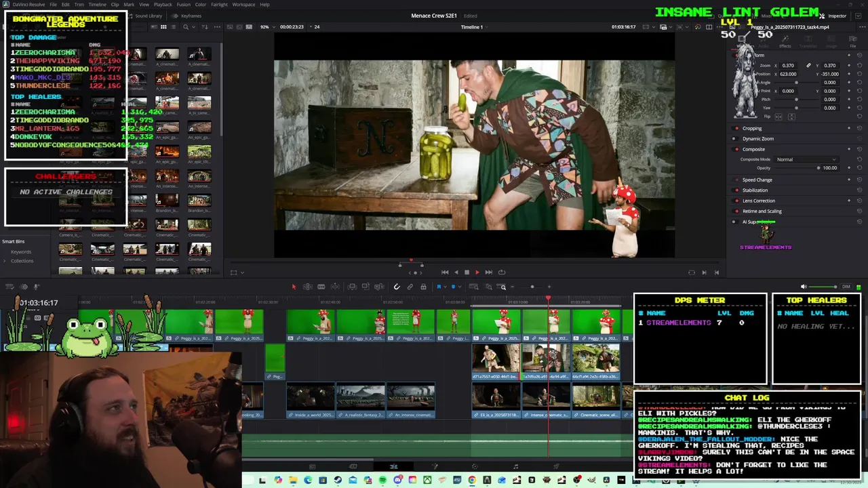Play the timeline forward

pos(477,272)
